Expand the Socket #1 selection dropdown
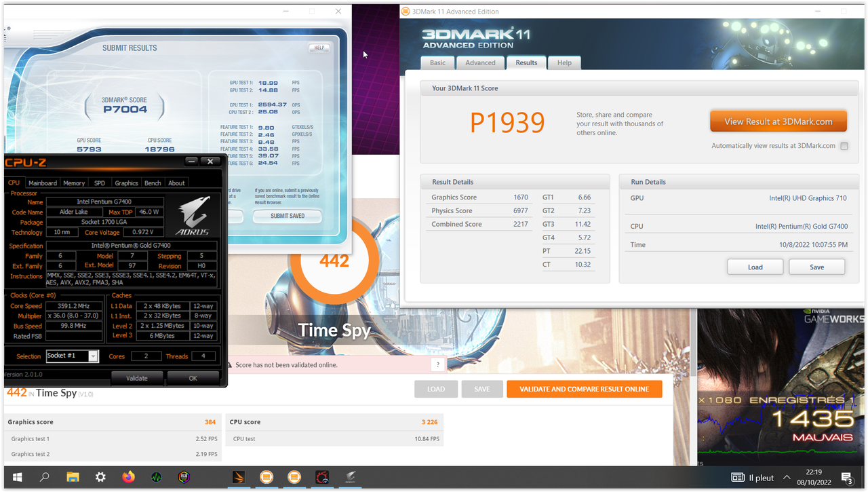This screenshot has width=868, height=492. pyautogui.click(x=94, y=356)
